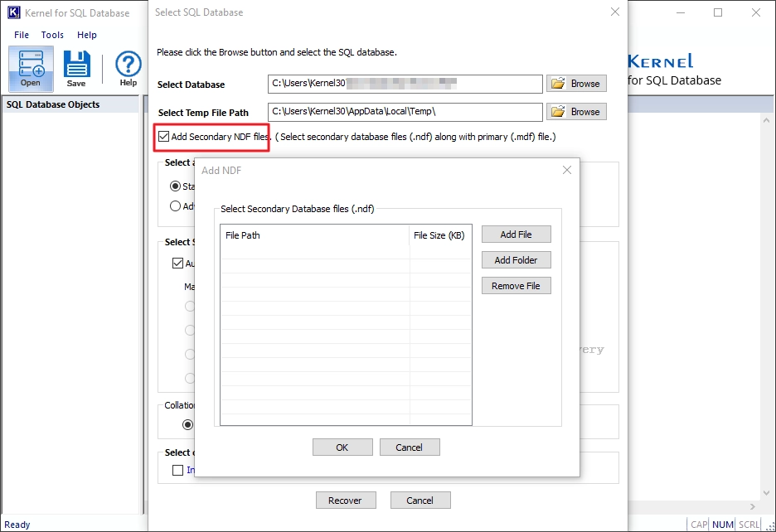The image size is (776, 532).
Task: Click the scroll up arrow in main window
Action: click(767, 120)
